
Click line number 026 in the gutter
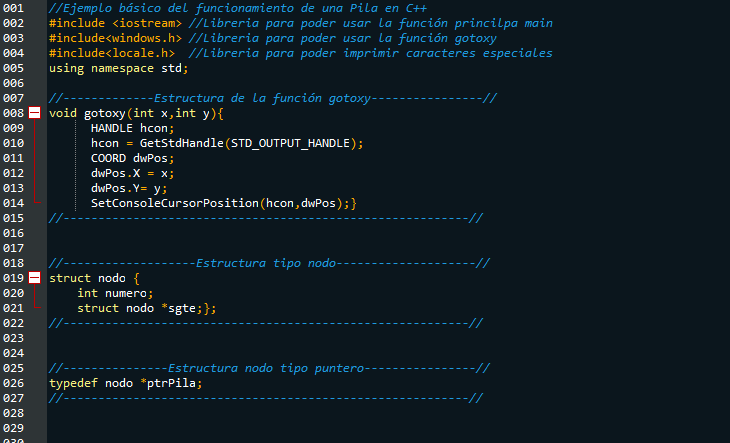coord(14,383)
